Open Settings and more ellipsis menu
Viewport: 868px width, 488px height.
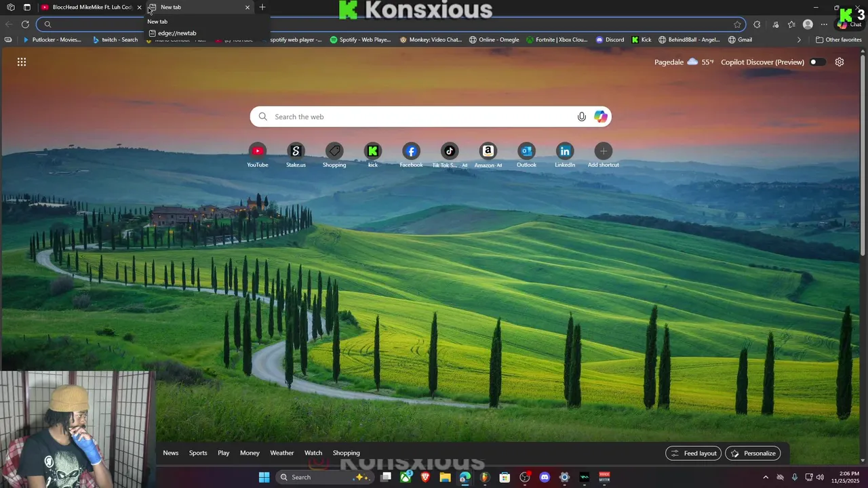(x=824, y=24)
